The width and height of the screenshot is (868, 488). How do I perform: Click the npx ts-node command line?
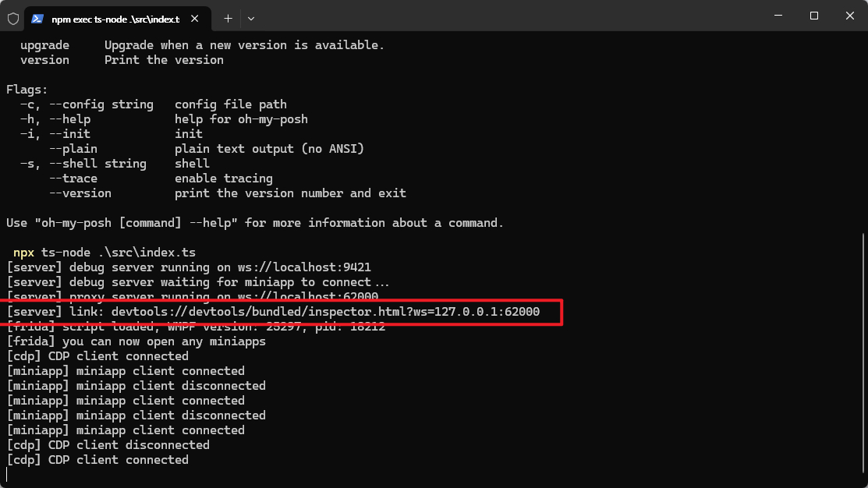click(104, 253)
